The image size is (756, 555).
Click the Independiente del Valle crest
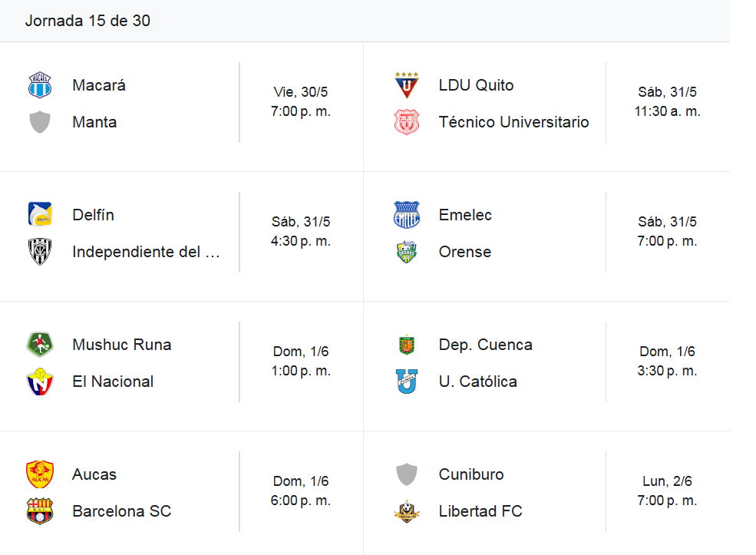(x=40, y=252)
